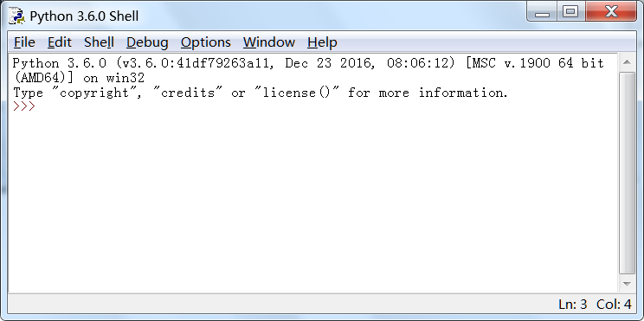Open the Window menu

269,42
